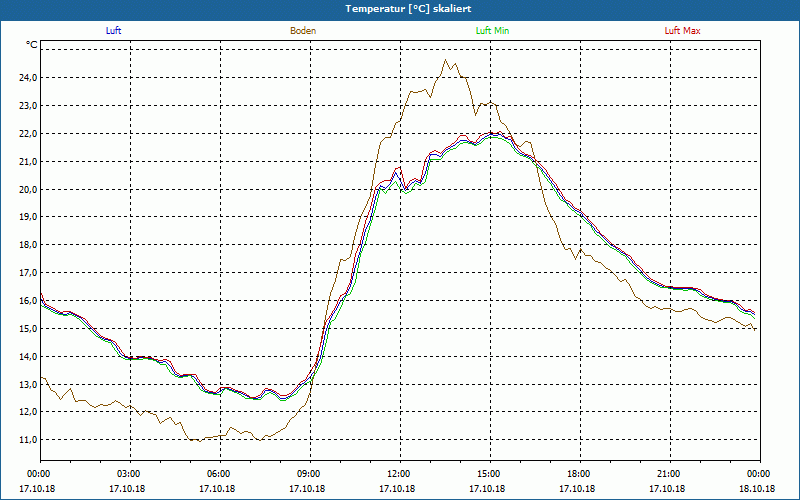Click the 11,0 y-axis value
Viewport: 800px width, 500px height.
28,440
